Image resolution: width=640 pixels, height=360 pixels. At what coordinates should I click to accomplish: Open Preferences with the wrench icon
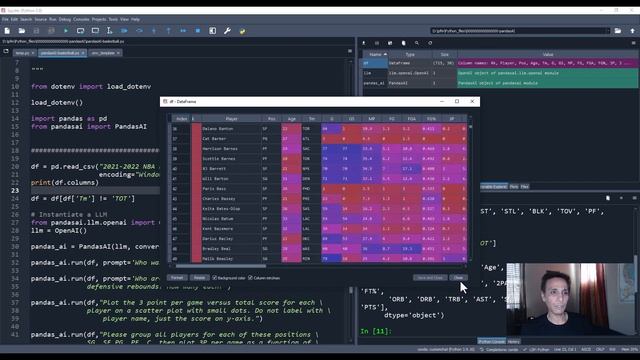(x=227, y=31)
